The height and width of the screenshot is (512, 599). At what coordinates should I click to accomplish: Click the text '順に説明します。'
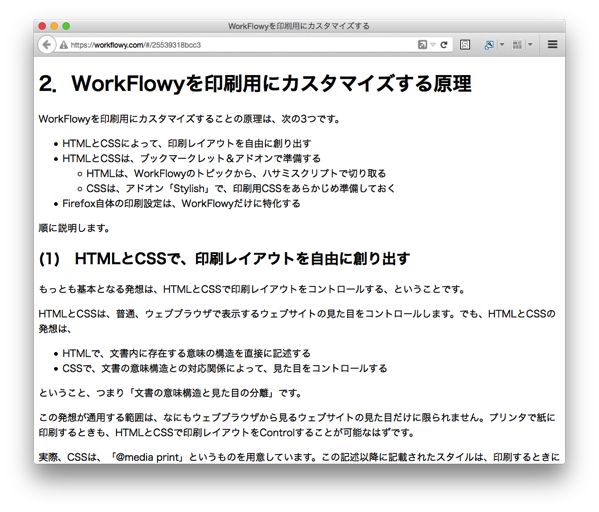[74, 228]
